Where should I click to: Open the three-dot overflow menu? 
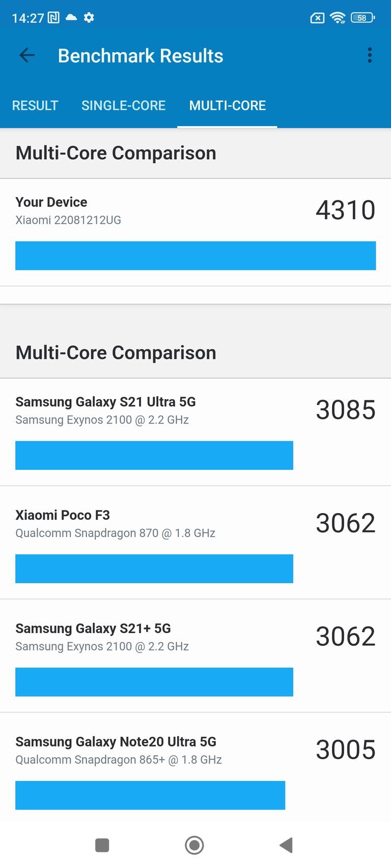[x=370, y=55]
